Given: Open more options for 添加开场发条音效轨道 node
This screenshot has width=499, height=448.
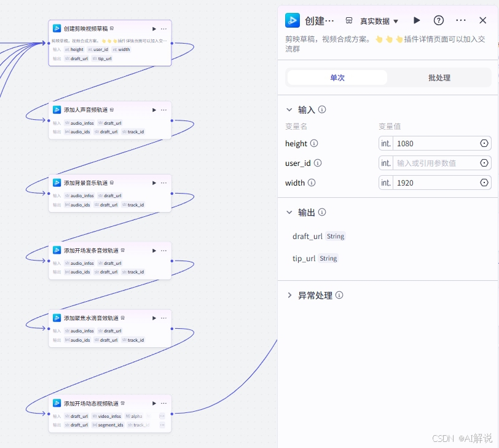Looking at the screenshot, I should tap(163, 251).
